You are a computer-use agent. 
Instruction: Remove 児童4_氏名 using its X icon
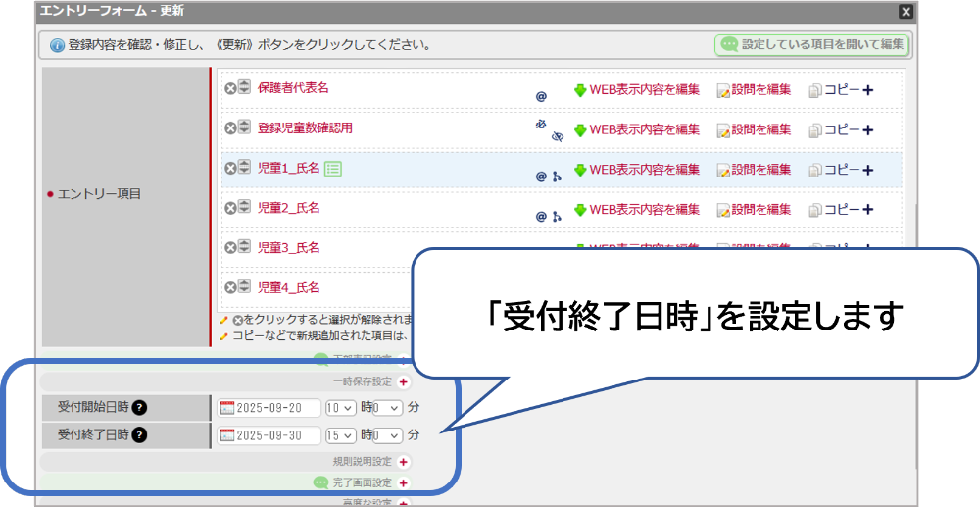(x=230, y=288)
